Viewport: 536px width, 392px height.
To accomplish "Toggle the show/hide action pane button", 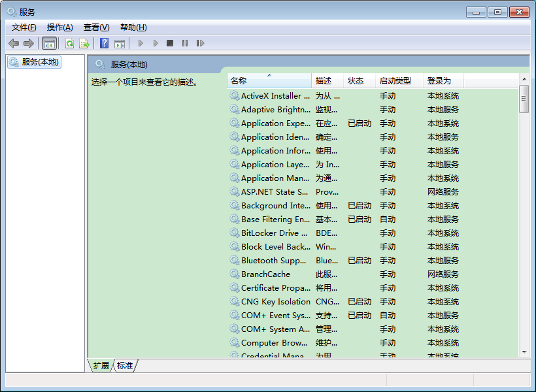I will coord(119,43).
